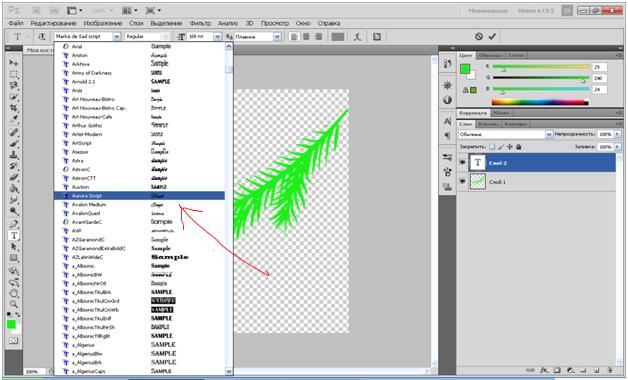Click the font list scrollbar down arrow
628x380 pixels.
coord(229,371)
